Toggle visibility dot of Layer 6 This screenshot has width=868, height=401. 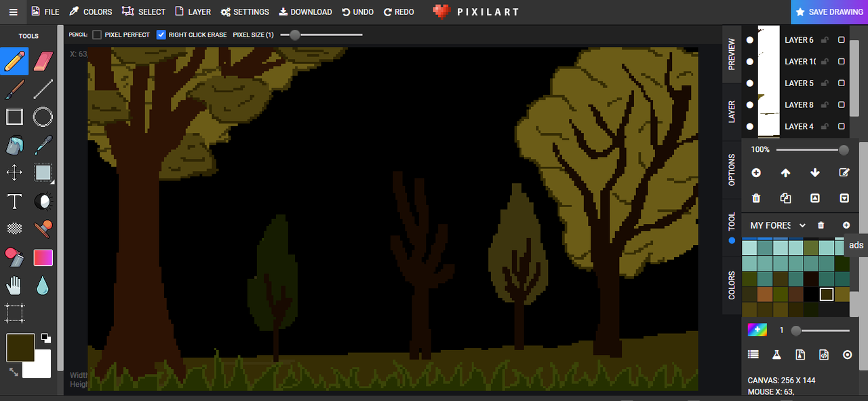point(750,40)
